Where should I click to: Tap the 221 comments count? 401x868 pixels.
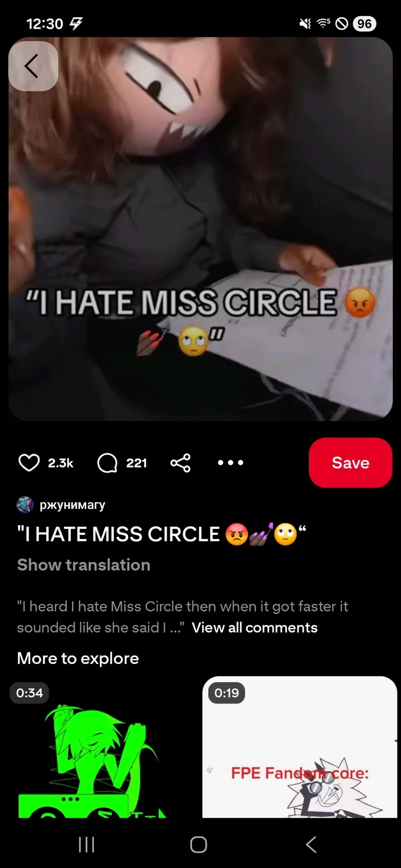pos(136,463)
